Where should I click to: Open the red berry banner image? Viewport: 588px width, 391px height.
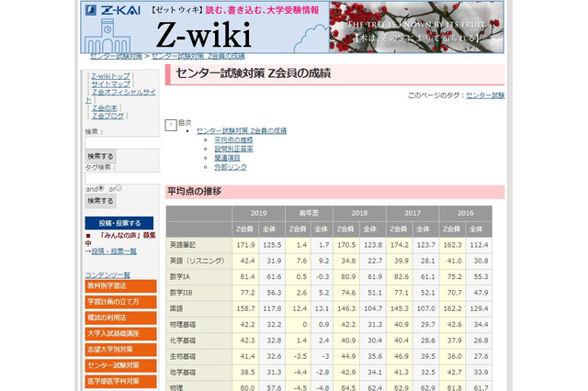416,27
